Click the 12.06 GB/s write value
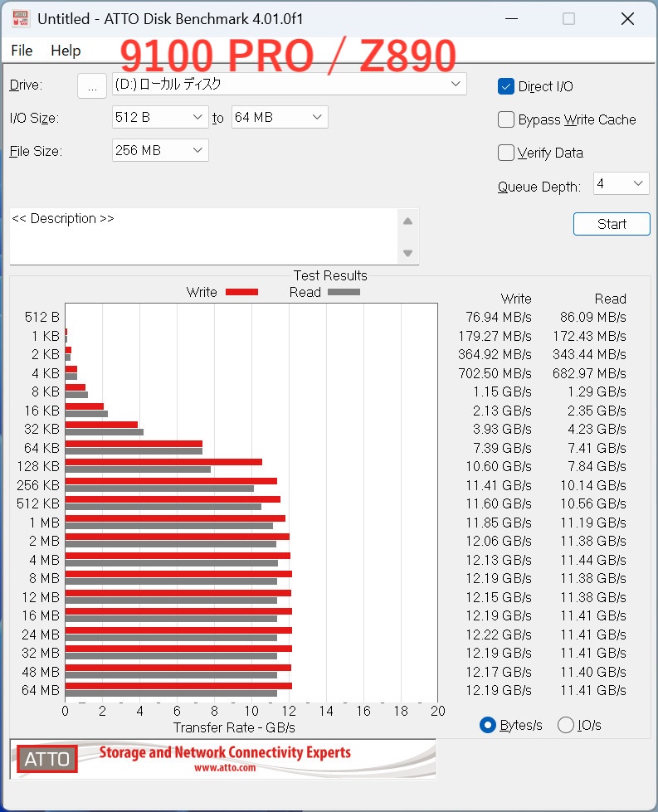Image resolution: width=658 pixels, height=812 pixels. (499, 541)
